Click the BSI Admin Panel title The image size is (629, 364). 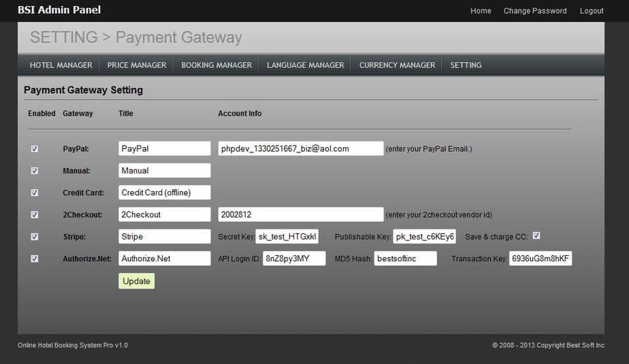pos(59,10)
